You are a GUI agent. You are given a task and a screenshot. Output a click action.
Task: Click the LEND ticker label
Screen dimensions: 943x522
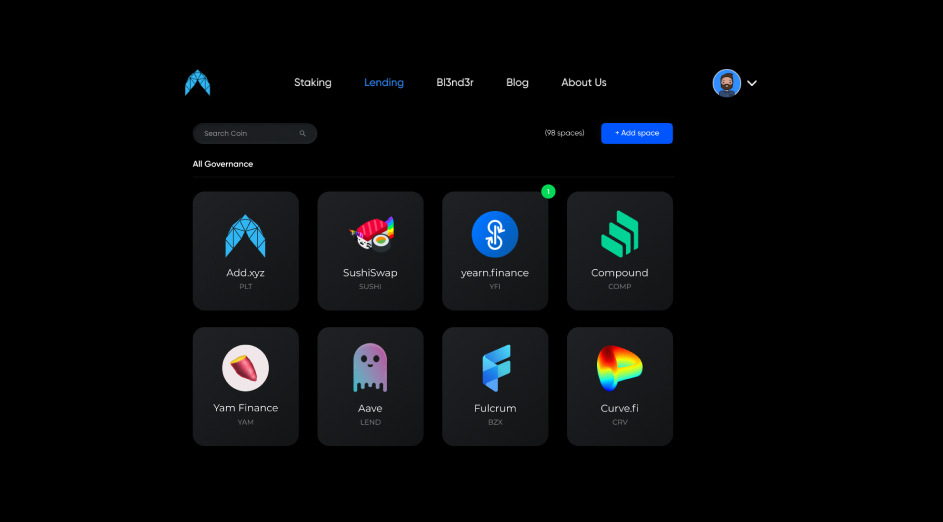370,422
